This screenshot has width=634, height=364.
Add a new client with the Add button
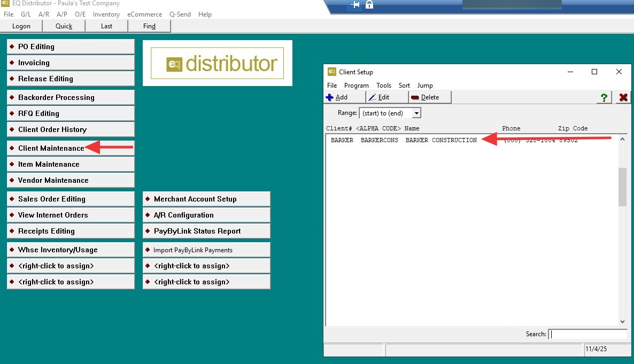[x=344, y=97]
